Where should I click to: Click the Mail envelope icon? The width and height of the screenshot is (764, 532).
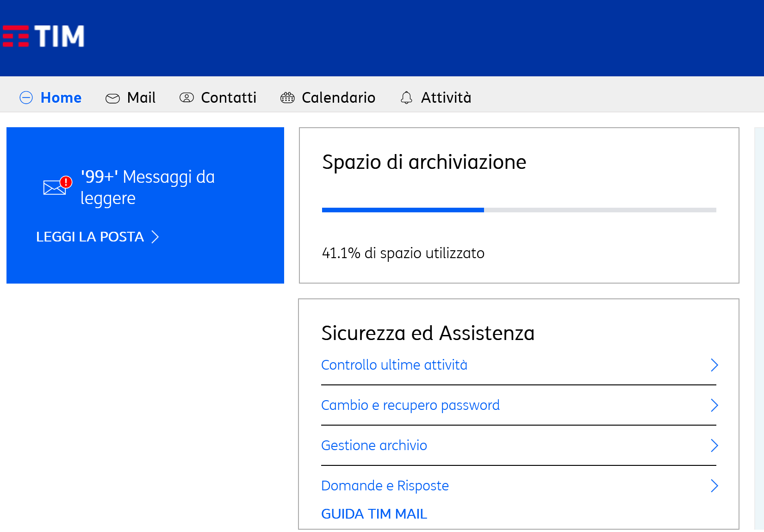tap(112, 98)
